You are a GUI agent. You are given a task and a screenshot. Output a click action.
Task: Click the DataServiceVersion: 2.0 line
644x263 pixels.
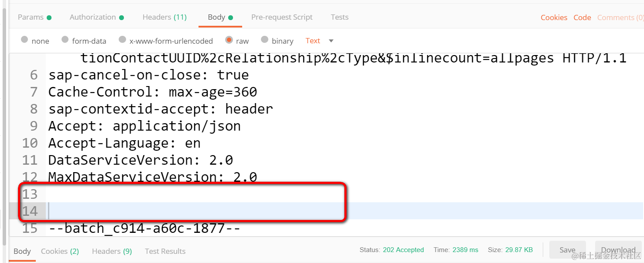[140, 160]
